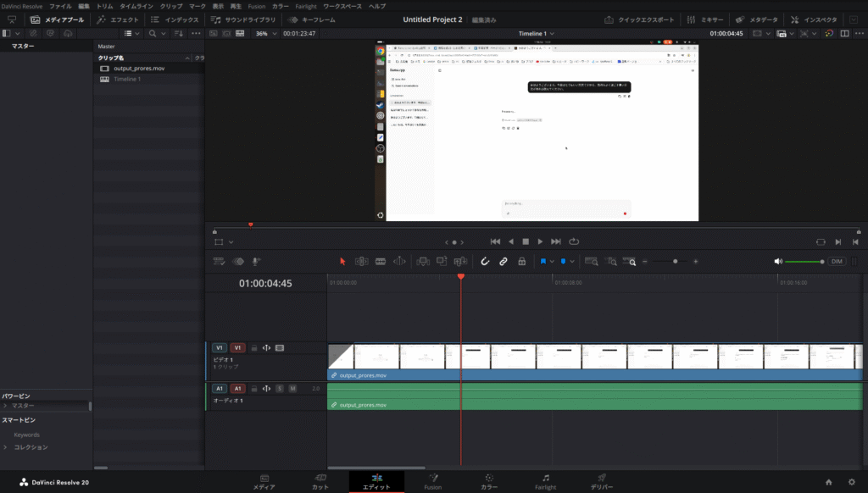This screenshot has height=493, width=868.
Task: Click the Loop playback icon
Action: click(x=574, y=241)
